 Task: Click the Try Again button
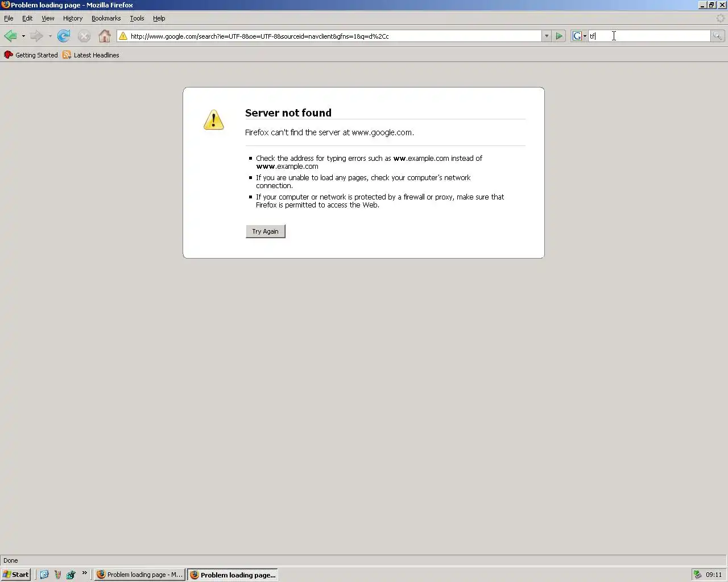click(266, 231)
